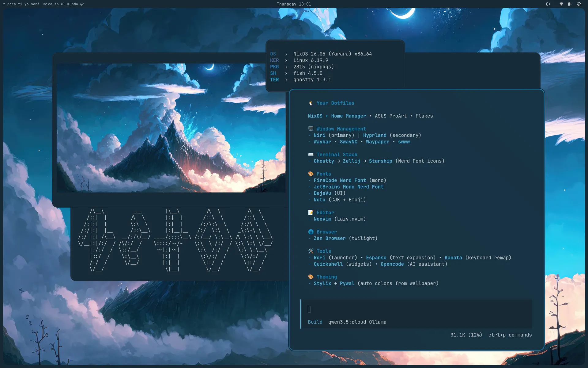Click 'Starship' in the Terminal Stack line
This screenshot has width=588, height=368.
pyautogui.click(x=380, y=161)
